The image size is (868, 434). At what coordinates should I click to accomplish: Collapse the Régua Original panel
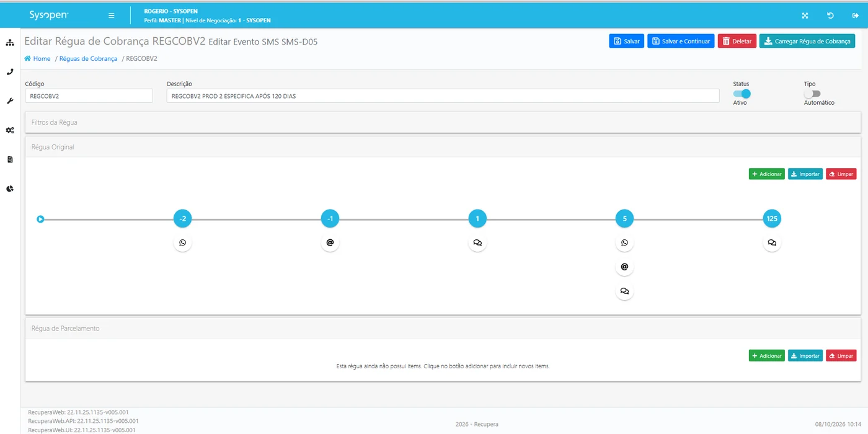[x=443, y=148]
